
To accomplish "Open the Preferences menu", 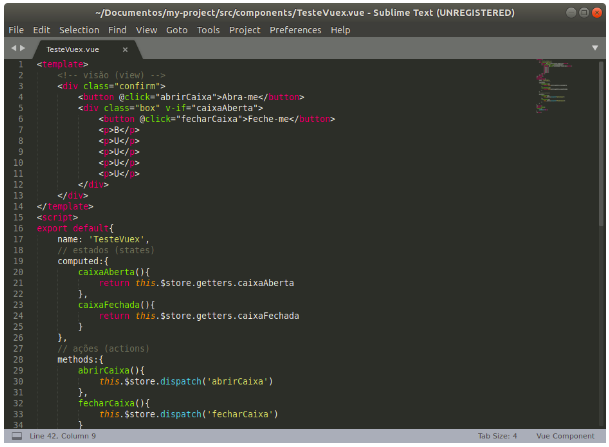I will 295,30.
